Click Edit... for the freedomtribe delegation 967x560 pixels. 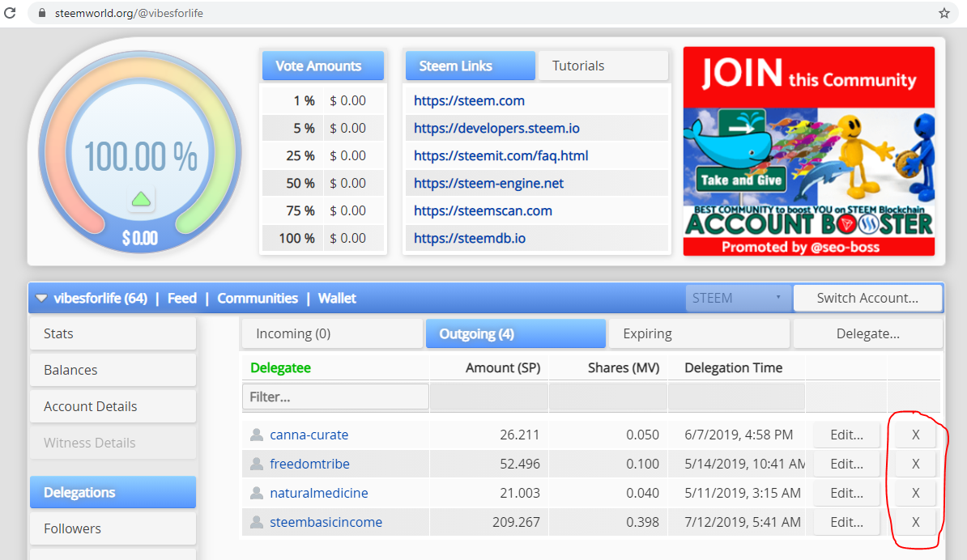(x=847, y=464)
